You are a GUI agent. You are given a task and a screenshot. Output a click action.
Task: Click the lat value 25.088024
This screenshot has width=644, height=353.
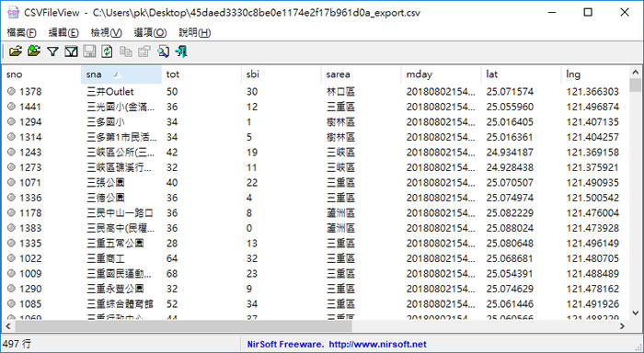pyautogui.click(x=510, y=227)
